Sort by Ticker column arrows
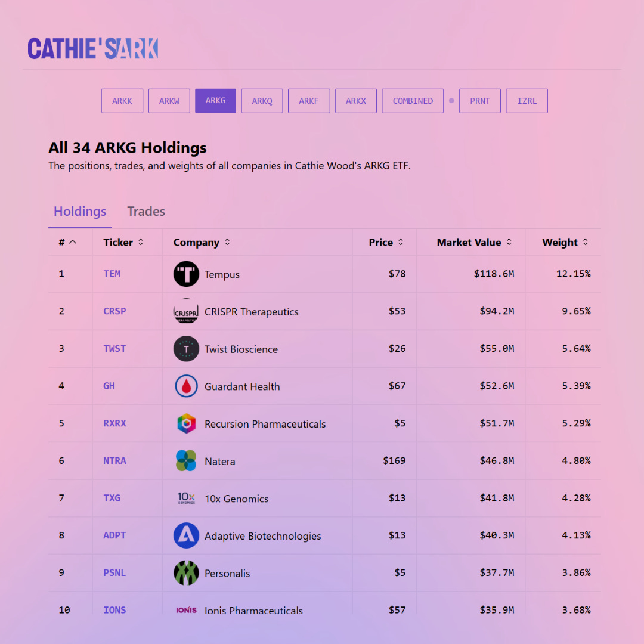This screenshot has height=644, width=644. pyautogui.click(x=141, y=242)
